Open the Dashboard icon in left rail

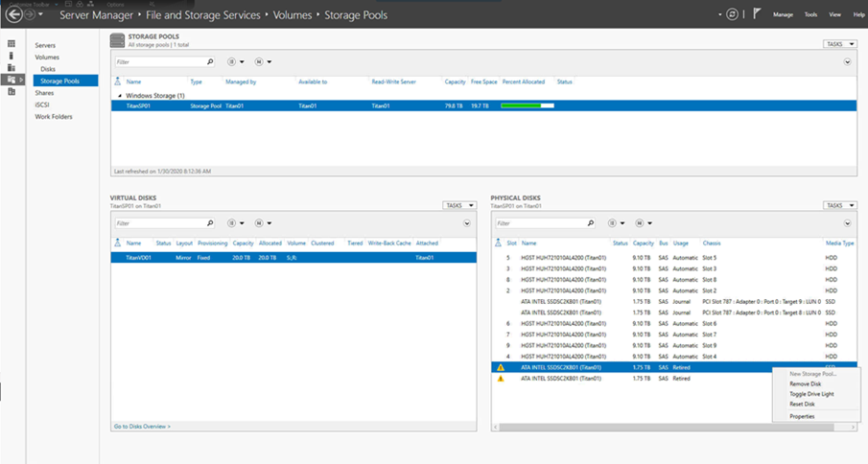[x=12, y=44]
